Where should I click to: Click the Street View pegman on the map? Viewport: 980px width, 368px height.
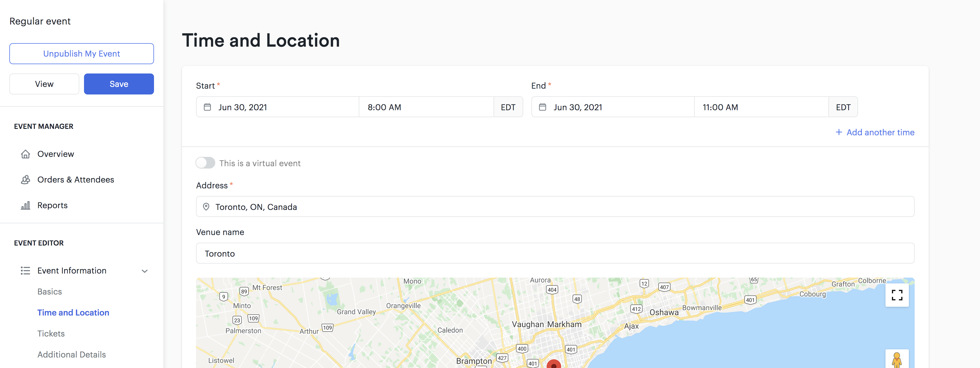897,360
